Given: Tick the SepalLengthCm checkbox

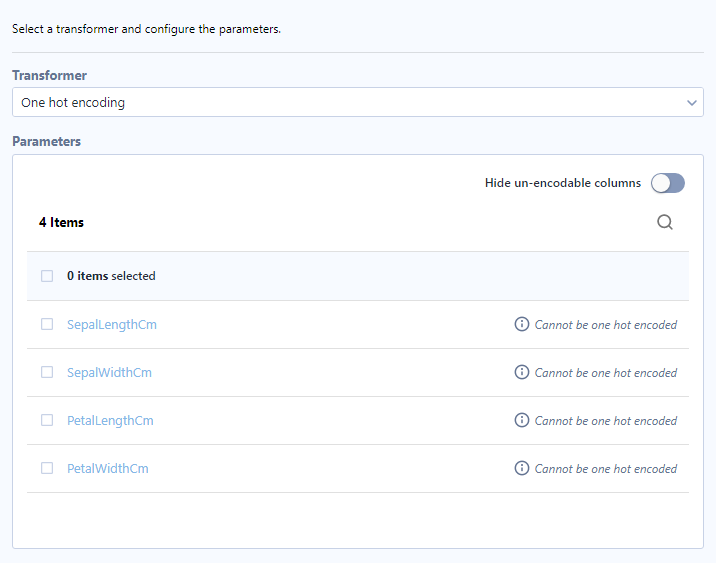Looking at the screenshot, I should pyautogui.click(x=47, y=324).
